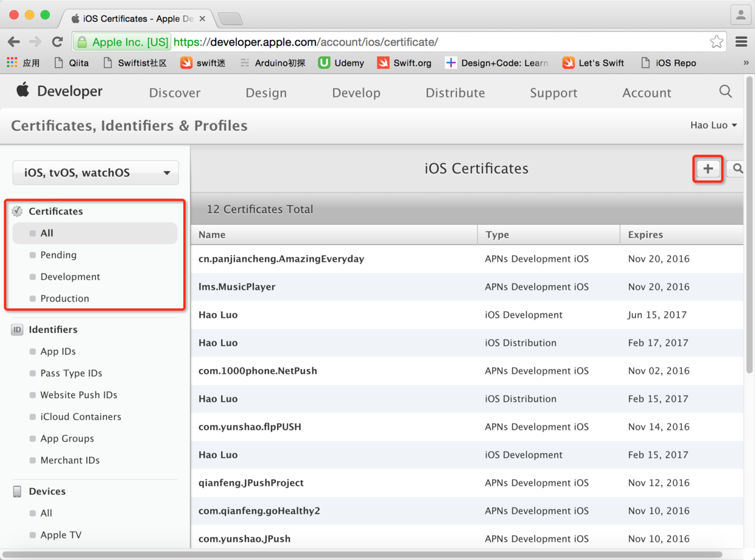Add a new certificate with plus button
The width and height of the screenshot is (755, 560).
(708, 169)
